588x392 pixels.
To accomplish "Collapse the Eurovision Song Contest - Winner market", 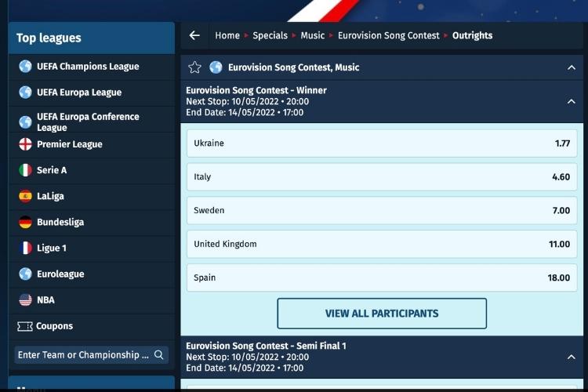I will 571,101.
